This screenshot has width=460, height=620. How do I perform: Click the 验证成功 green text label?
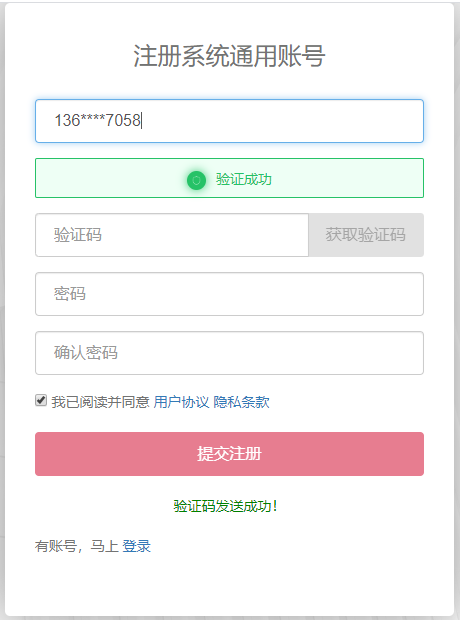[x=244, y=180]
